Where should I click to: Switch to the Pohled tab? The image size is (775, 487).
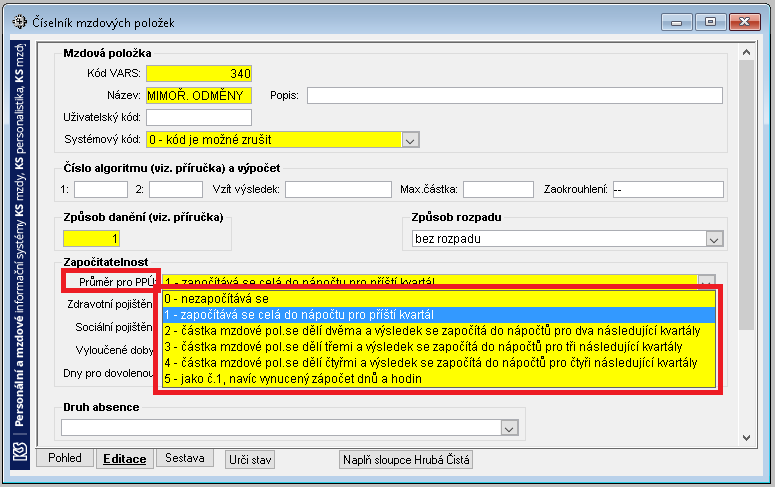coord(65,458)
